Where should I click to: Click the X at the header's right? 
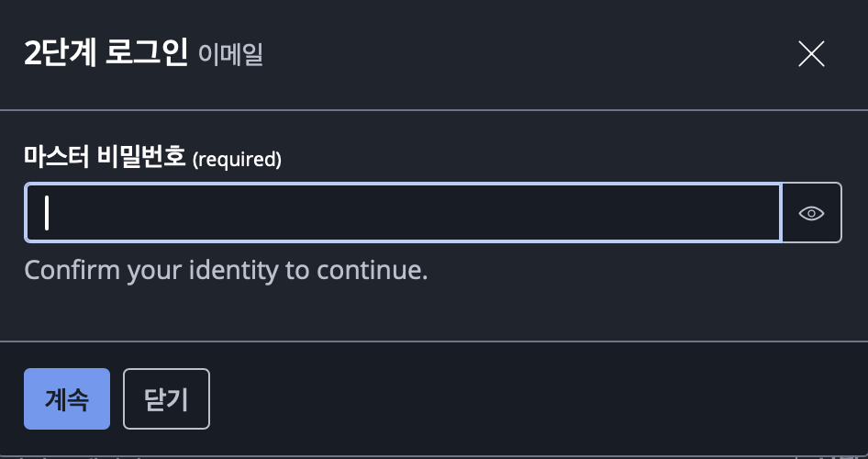pyautogui.click(x=811, y=54)
